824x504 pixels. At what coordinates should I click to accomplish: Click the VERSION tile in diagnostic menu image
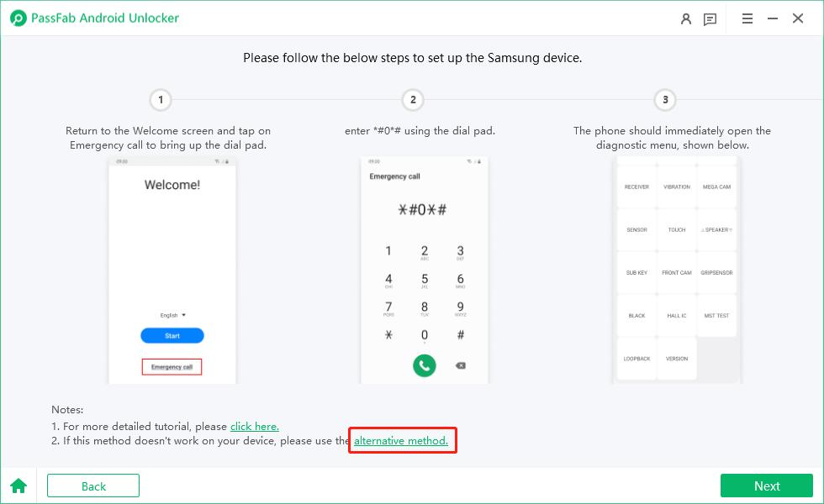pyautogui.click(x=676, y=359)
